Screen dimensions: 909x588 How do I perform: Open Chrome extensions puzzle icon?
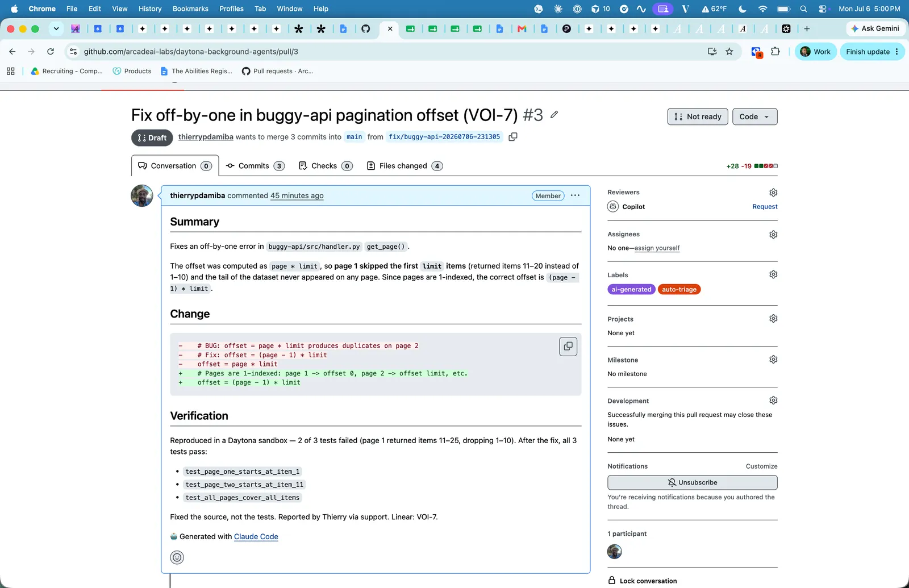[775, 52]
